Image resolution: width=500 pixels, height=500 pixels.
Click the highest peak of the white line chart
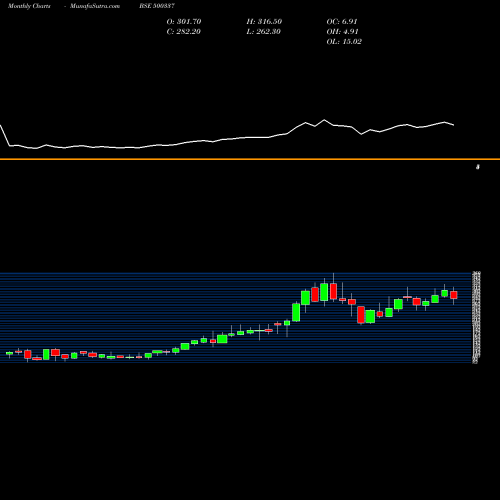point(324,120)
